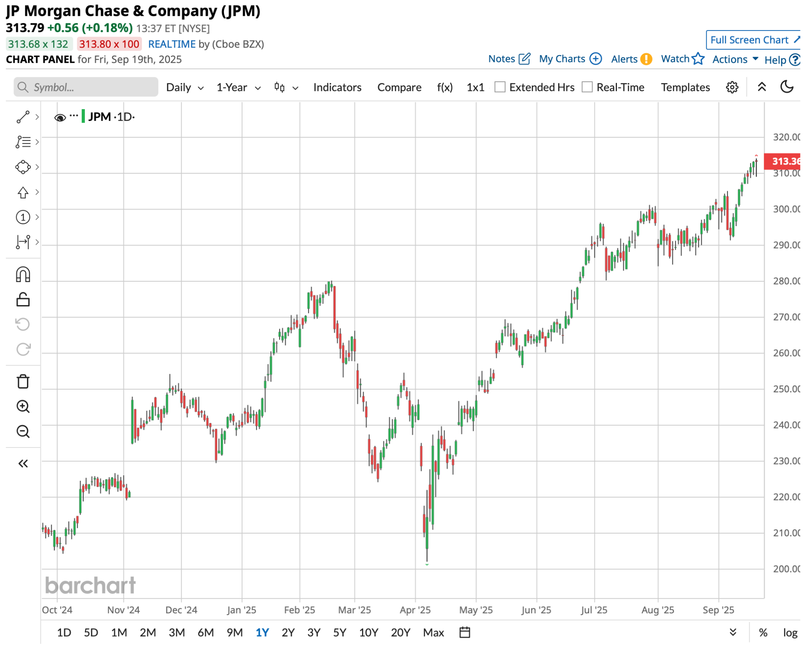The height and width of the screenshot is (651, 812).
Task: Open the Indicators menu
Action: point(337,87)
